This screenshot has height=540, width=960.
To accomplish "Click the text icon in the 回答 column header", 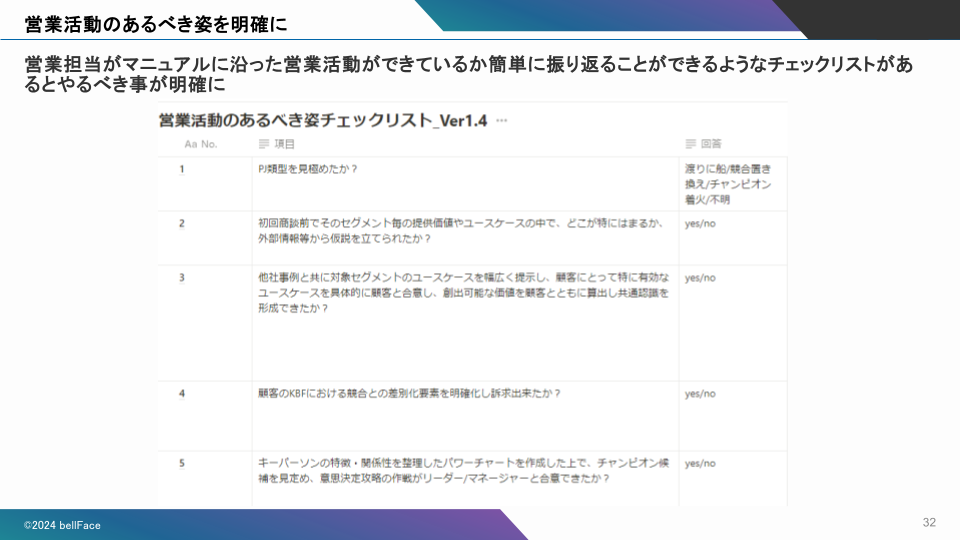I will 690,144.
